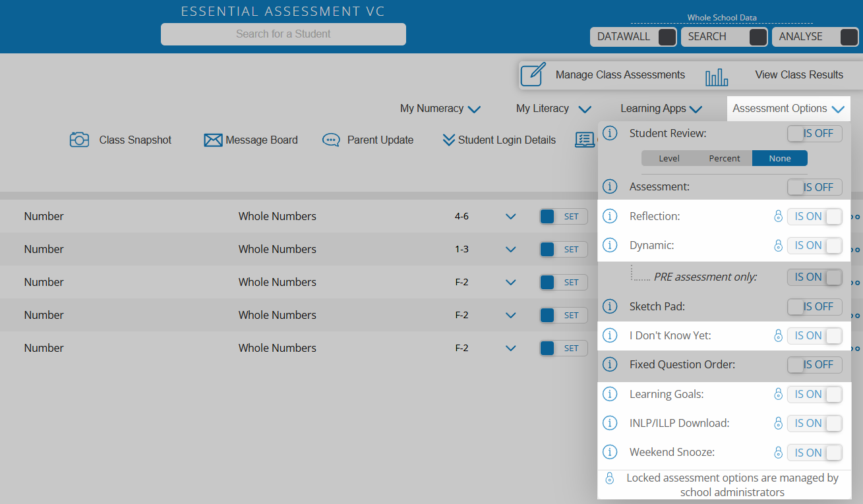Click the View Class Results label
This screenshot has width=863, height=504.
coord(799,75)
